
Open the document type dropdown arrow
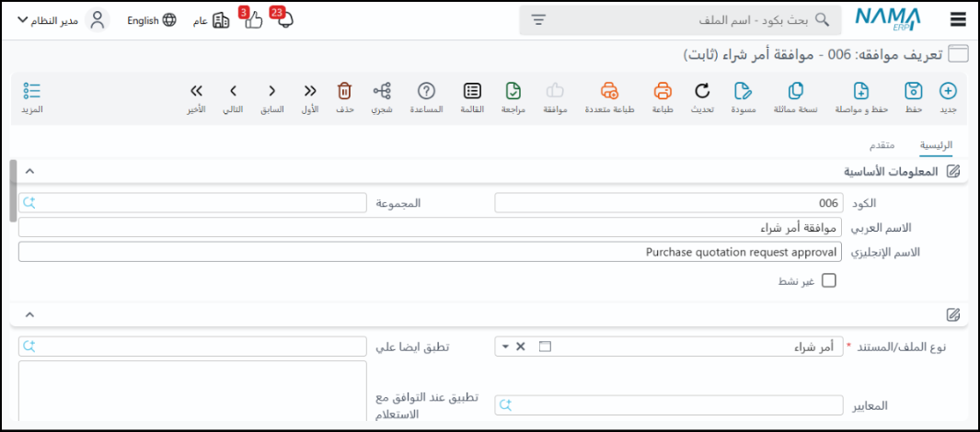click(506, 347)
